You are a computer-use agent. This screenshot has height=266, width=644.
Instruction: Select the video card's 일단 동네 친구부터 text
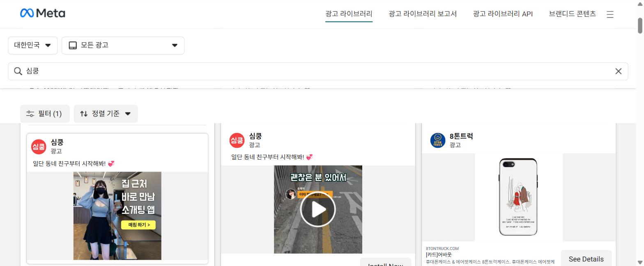(x=272, y=157)
